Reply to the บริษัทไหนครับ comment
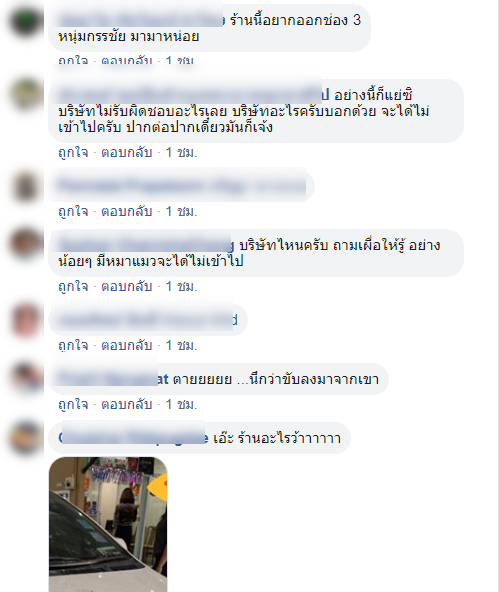This screenshot has height=592, width=499. [127, 287]
